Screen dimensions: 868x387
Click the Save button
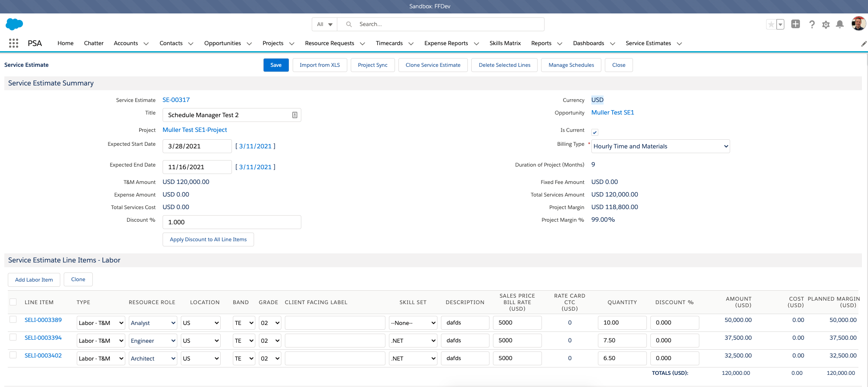pos(276,65)
